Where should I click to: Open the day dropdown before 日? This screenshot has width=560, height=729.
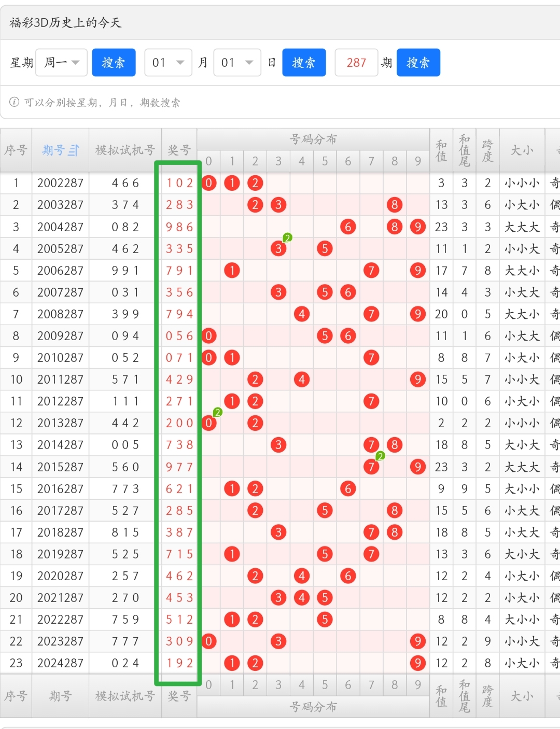pos(237,63)
